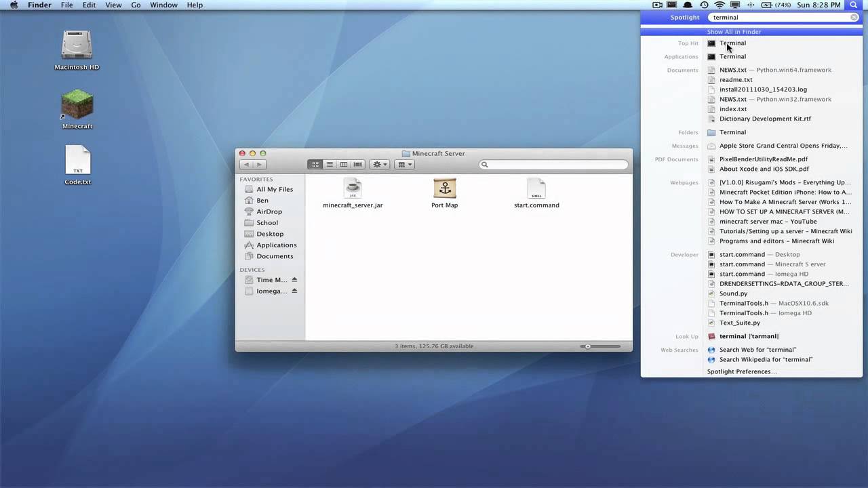This screenshot has height=488, width=868.
Task: Open AirDrop in the sidebar
Action: tap(269, 211)
